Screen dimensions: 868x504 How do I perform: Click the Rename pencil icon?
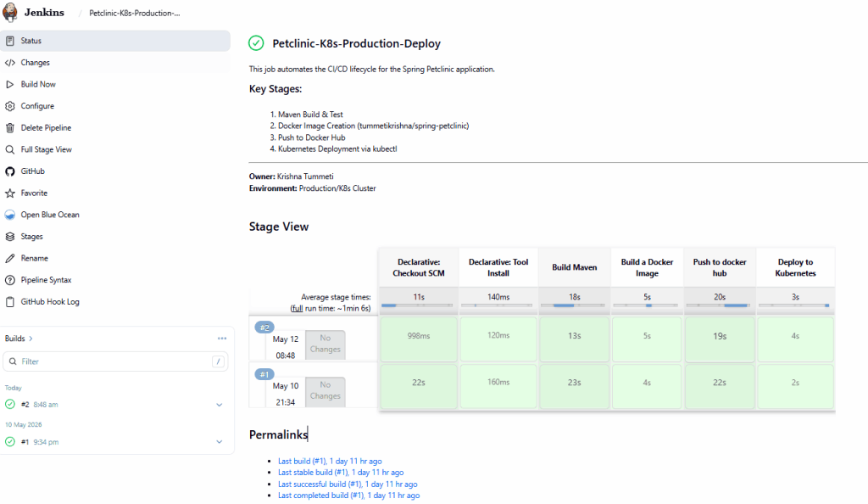tap(10, 258)
